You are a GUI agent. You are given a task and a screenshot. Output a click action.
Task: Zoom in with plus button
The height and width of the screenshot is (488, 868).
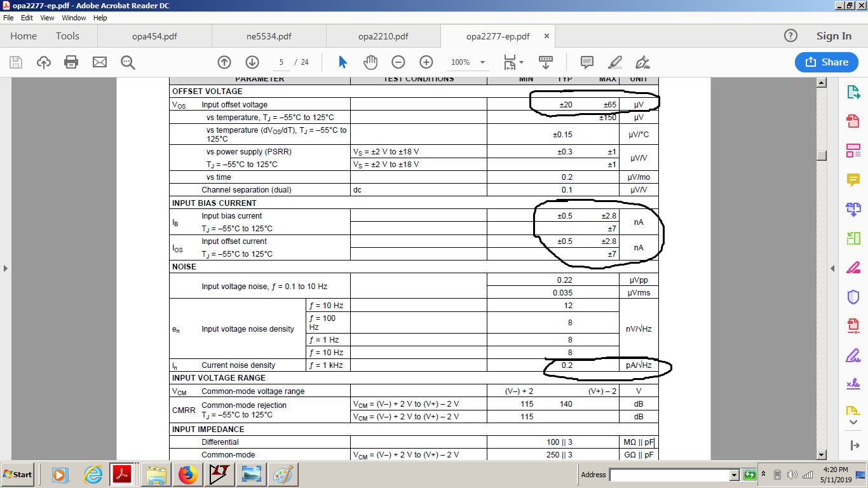426,62
